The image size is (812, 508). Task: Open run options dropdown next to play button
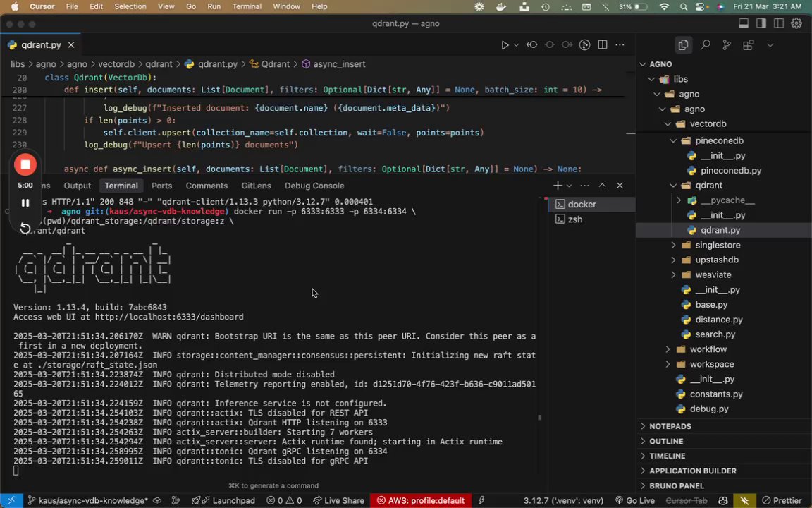tap(516, 45)
